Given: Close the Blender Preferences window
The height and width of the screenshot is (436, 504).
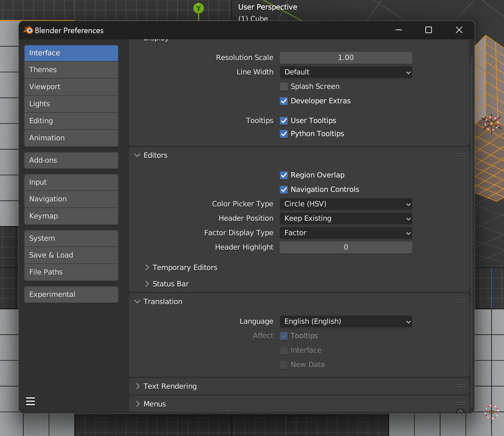Looking at the screenshot, I should (459, 30).
